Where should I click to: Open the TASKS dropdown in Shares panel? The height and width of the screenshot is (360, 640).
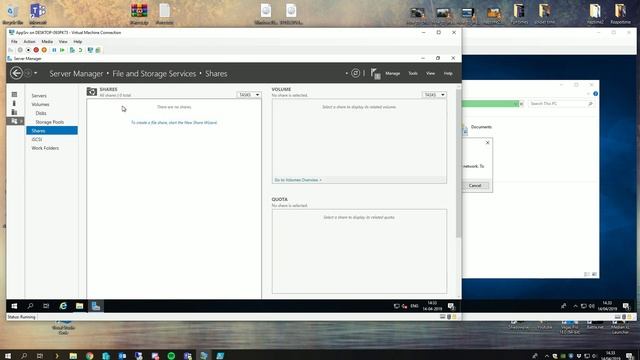249,95
